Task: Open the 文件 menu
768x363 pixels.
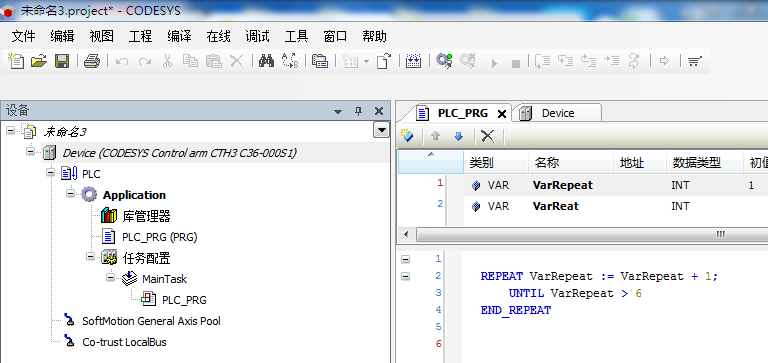Action: (x=23, y=36)
